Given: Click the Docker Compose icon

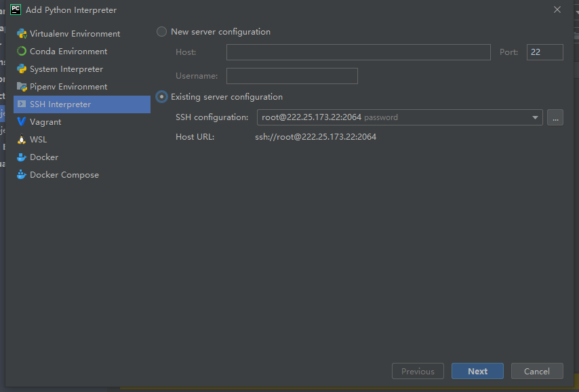Looking at the screenshot, I should click(22, 174).
